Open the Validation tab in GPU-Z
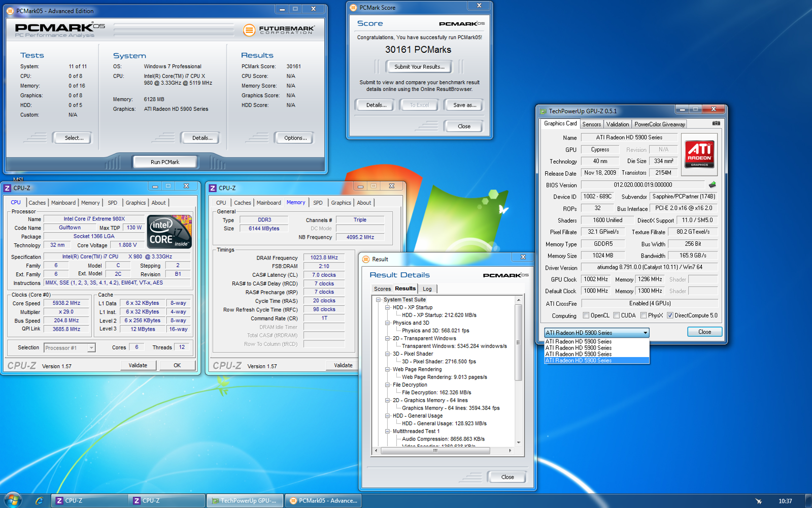This screenshot has width=812, height=508. point(618,124)
